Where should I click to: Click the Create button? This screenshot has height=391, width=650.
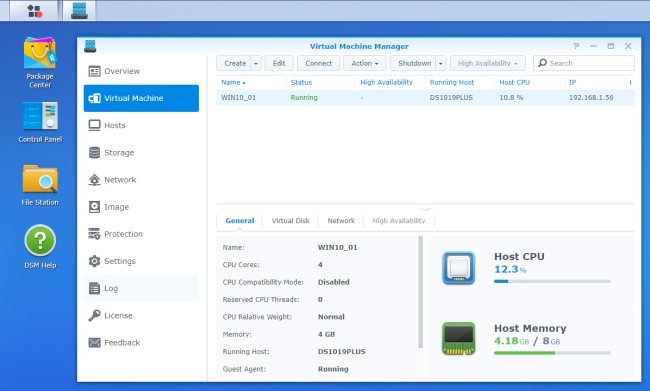click(x=235, y=63)
